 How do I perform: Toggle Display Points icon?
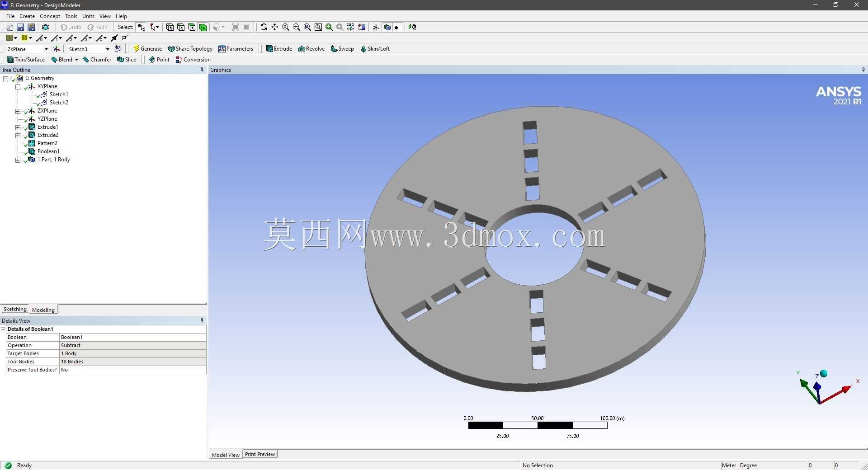point(396,27)
